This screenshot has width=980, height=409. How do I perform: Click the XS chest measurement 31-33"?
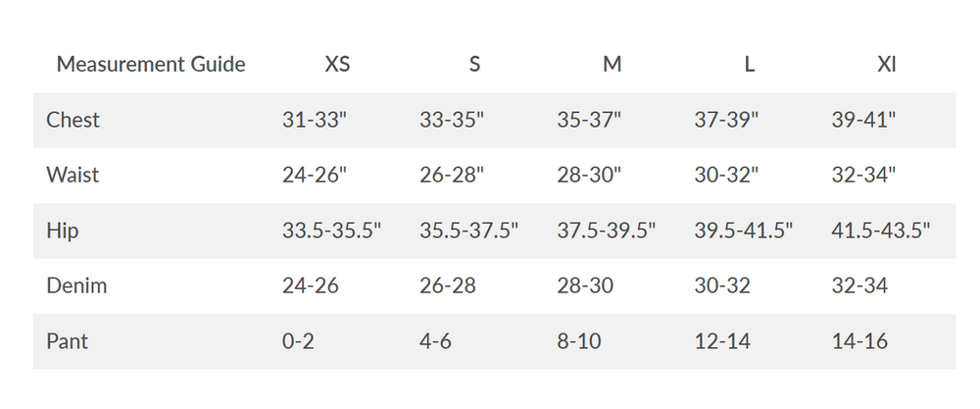pyautogui.click(x=315, y=120)
